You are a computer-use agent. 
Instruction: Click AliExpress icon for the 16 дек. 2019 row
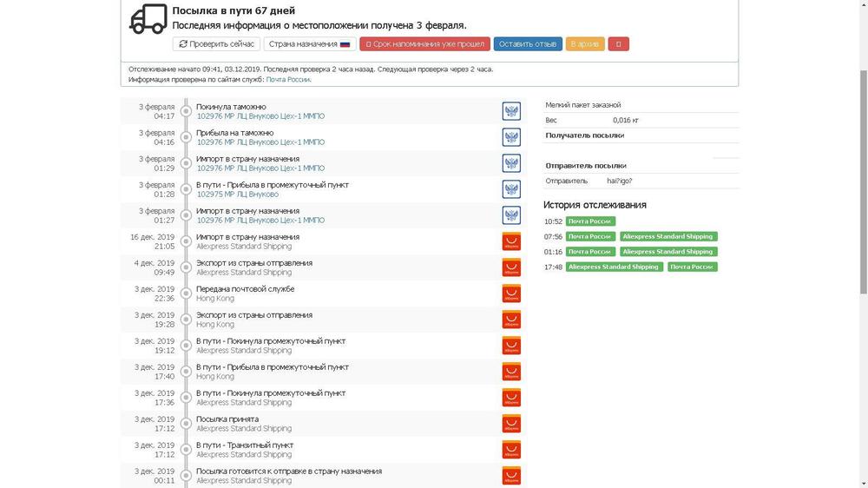(x=511, y=241)
